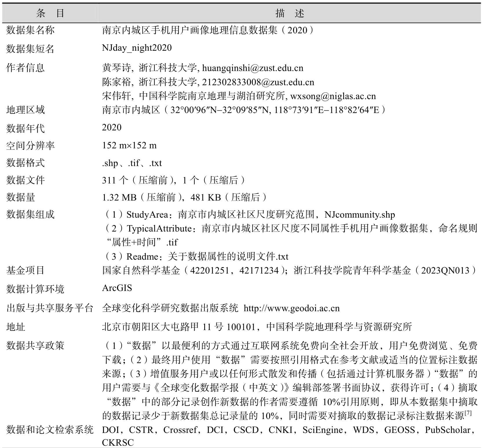Click the year value '2020' under 数据年代
Viewport: 484px width, 448px height.
tap(112, 127)
